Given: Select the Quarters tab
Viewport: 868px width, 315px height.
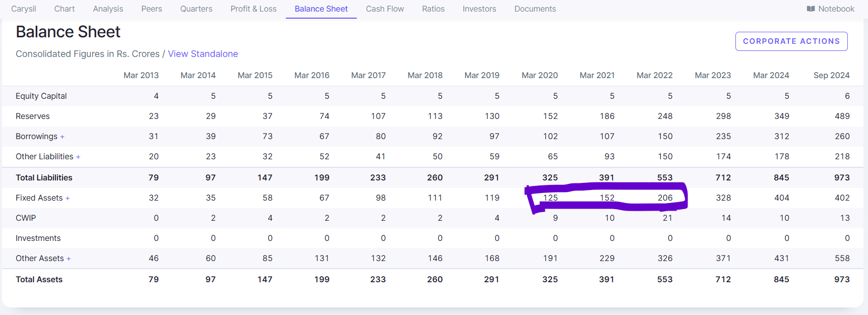Looking at the screenshot, I should tap(196, 9).
